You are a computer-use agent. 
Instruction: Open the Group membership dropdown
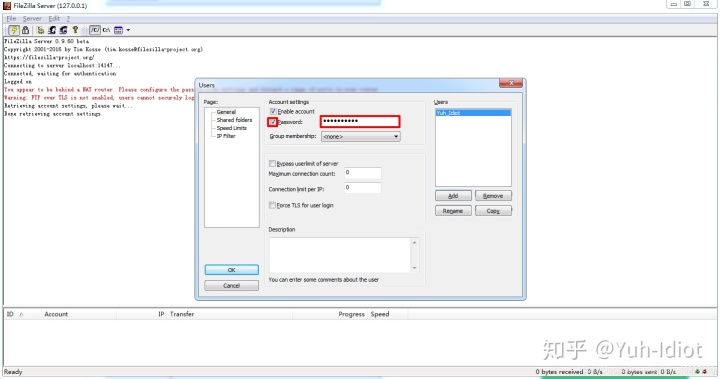[360, 136]
